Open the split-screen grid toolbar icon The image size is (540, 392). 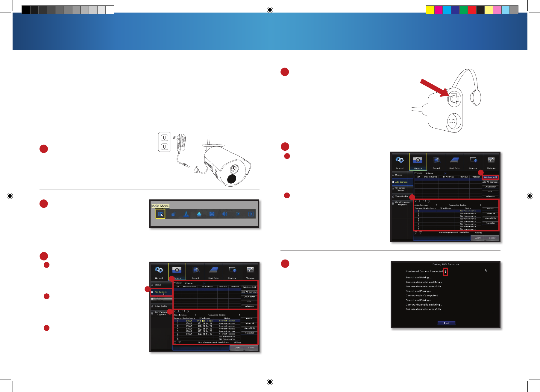click(212, 214)
